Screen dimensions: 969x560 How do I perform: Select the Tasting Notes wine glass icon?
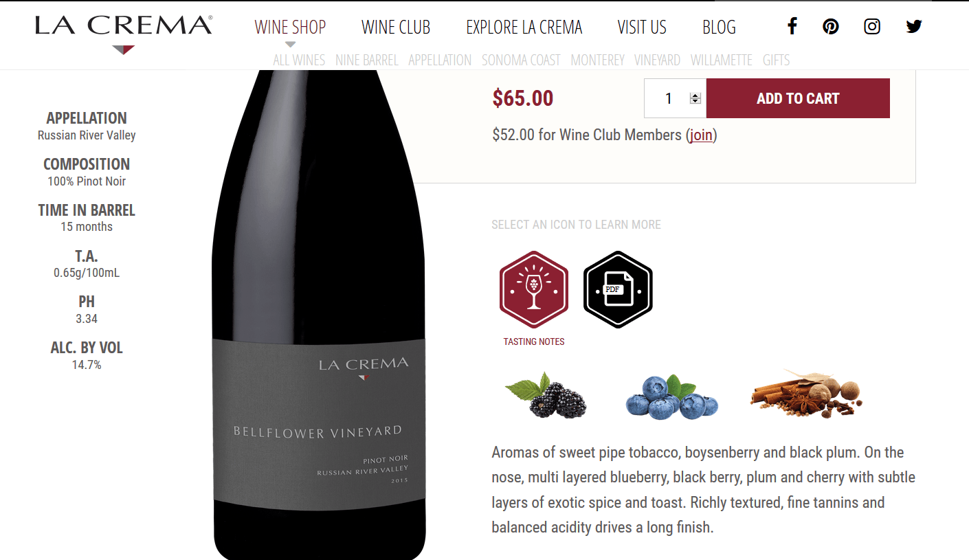tap(534, 290)
